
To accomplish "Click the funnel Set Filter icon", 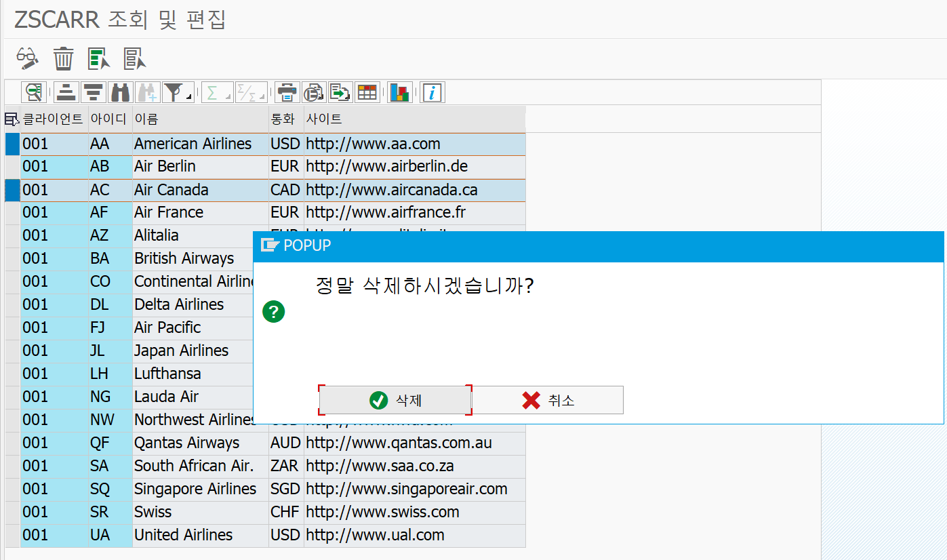I will pos(175,92).
